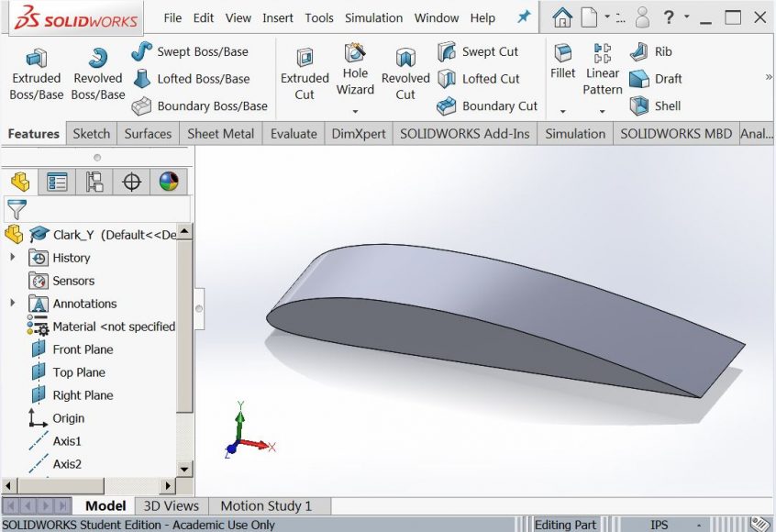
Task: Switch to the DisplayManager globe tab
Action: 168,181
